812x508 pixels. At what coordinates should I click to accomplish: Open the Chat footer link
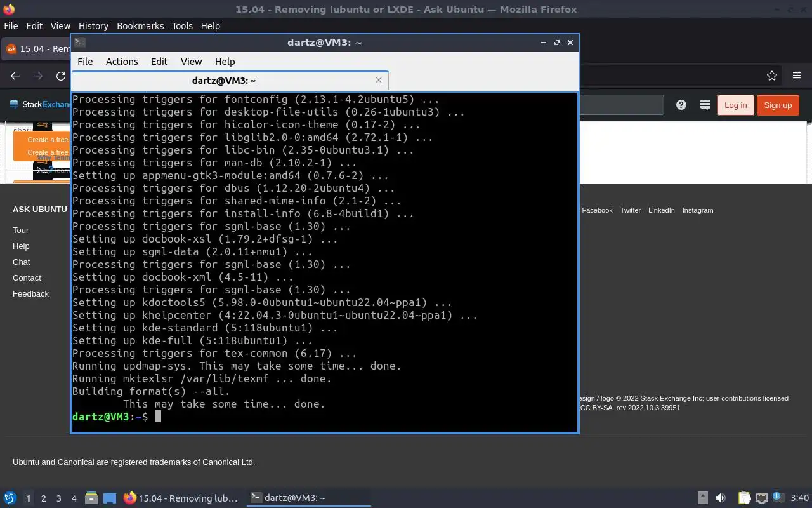pos(22,262)
